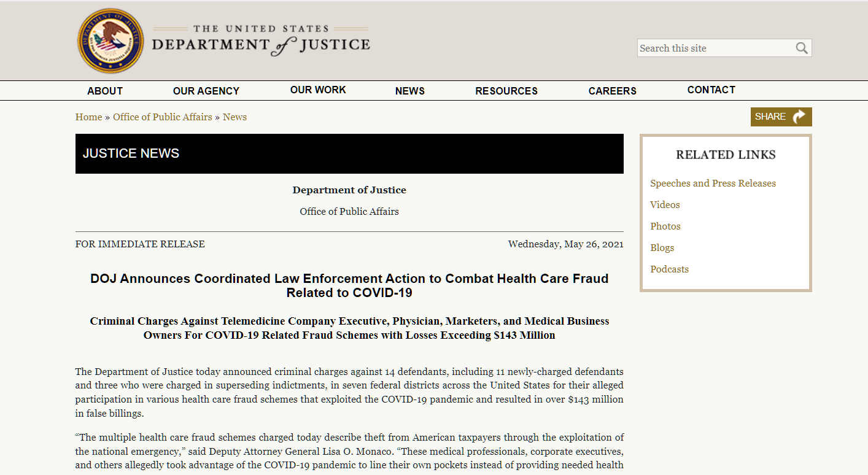Viewport: 868px width, 475px height.
Task: Open the Our Agency menu
Action: pos(206,91)
